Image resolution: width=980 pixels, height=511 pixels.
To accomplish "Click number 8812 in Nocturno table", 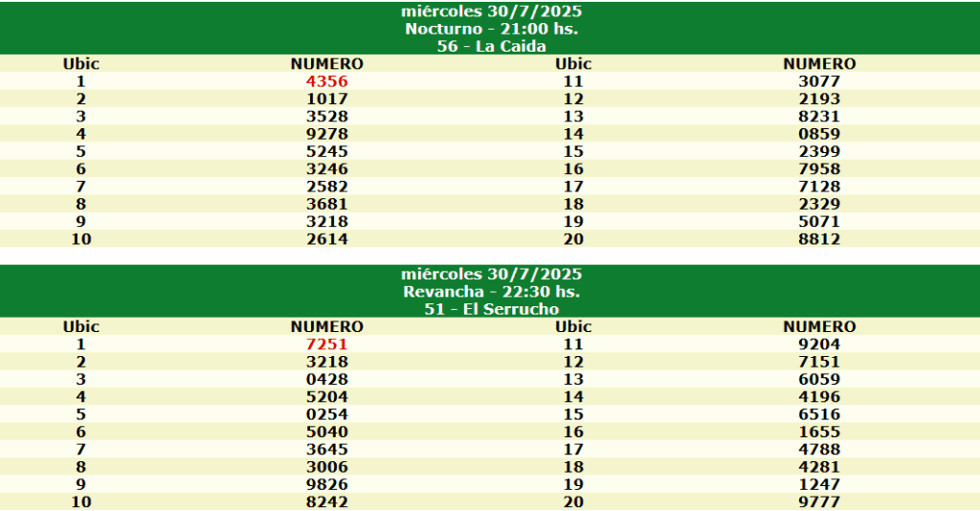I will pos(819,238).
